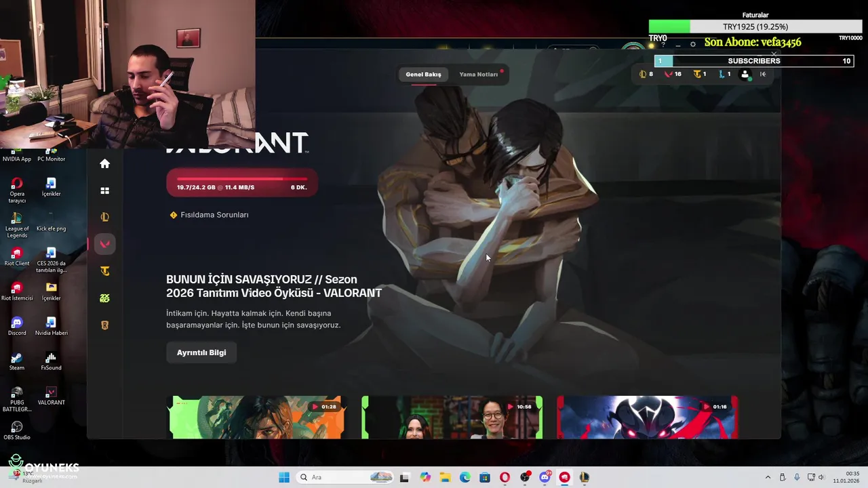Open Microsoft Store from the taskbar
The image size is (868, 488).
click(x=485, y=477)
